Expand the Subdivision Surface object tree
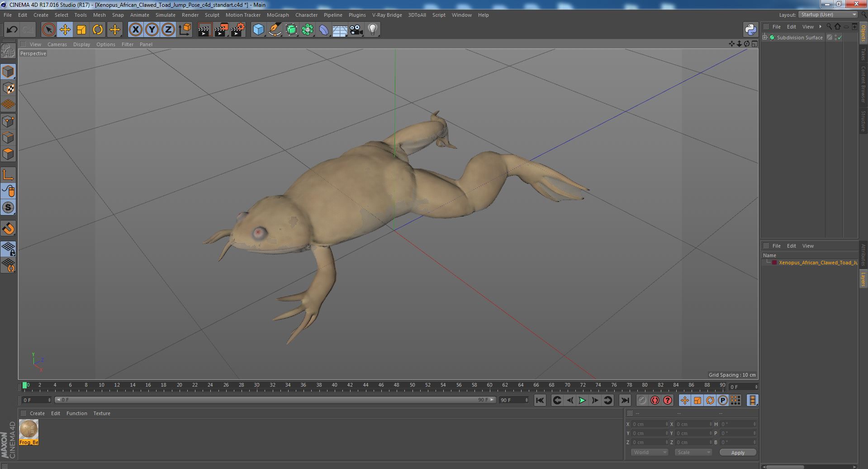868x469 pixels. pos(765,38)
